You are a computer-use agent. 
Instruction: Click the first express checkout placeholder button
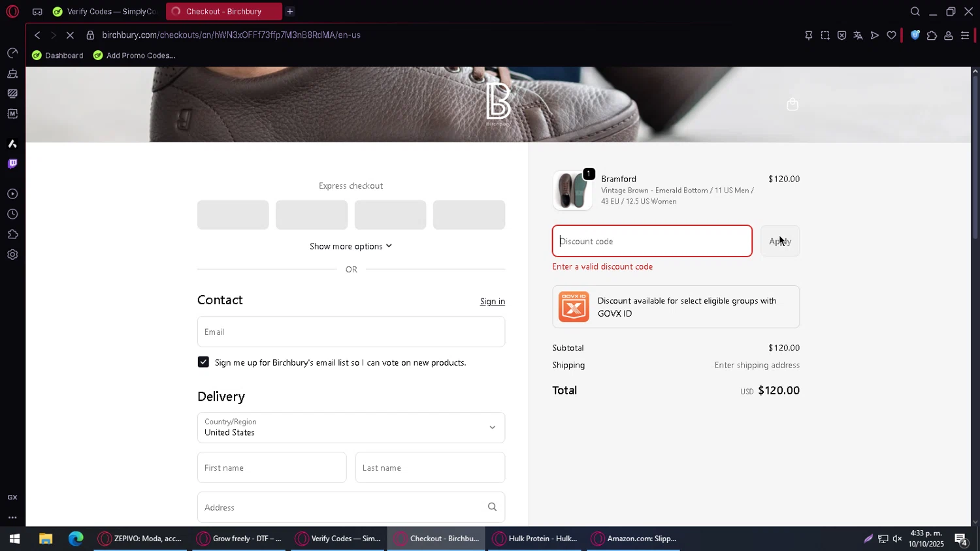pos(233,215)
